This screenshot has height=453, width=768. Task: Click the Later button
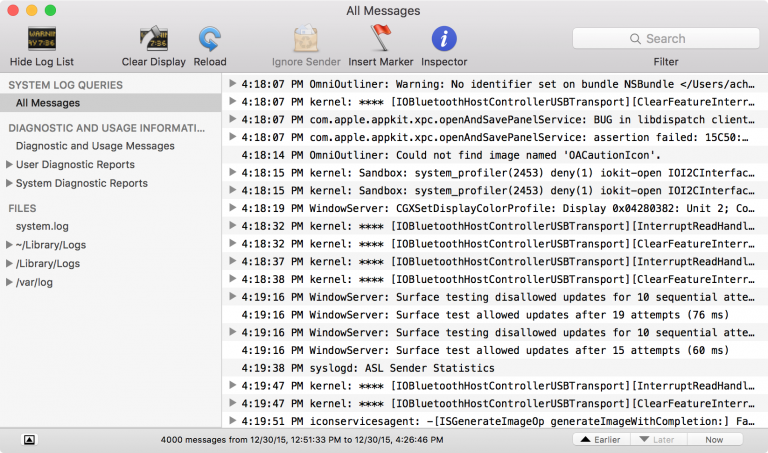(x=657, y=439)
